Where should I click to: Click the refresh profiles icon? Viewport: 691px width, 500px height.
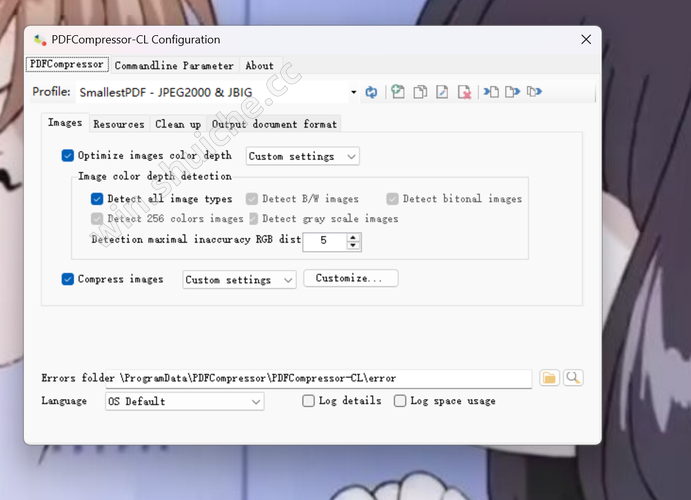(x=371, y=92)
